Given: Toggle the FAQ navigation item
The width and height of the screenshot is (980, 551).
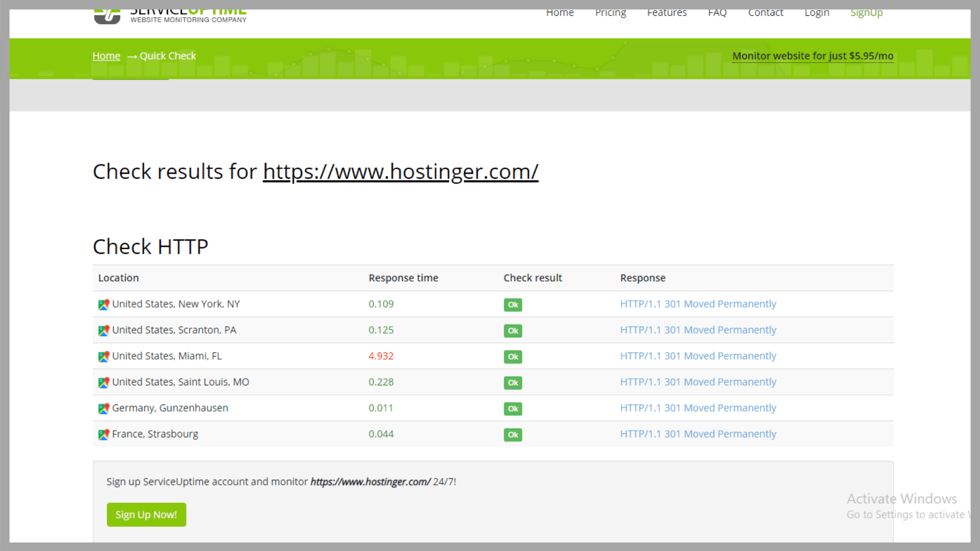Looking at the screenshot, I should pos(717,13).
